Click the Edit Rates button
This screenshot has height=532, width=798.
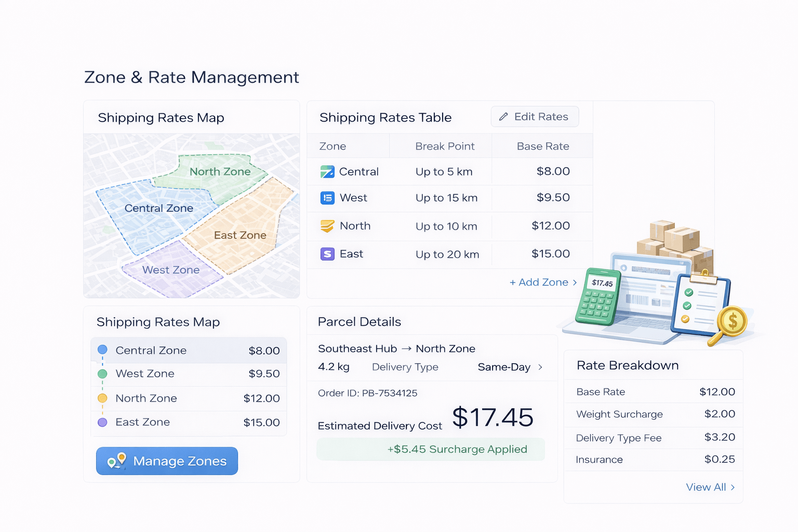point(535,116)
